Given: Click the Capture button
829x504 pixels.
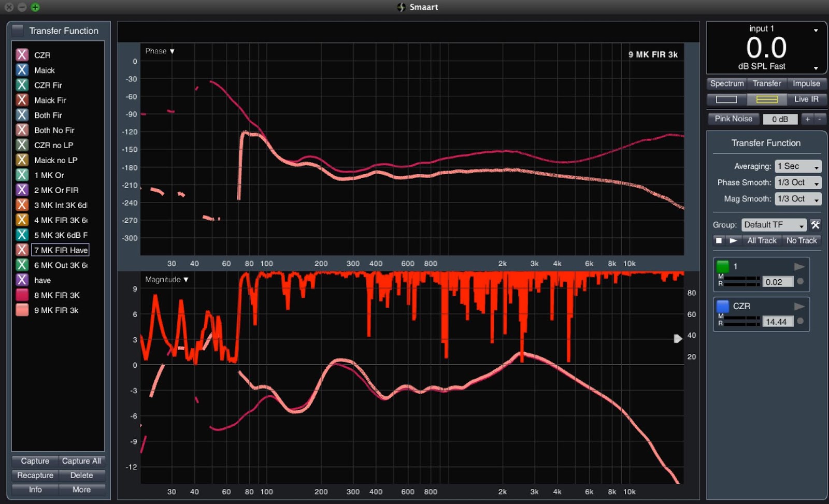Looking at the screenshot, I should 35,461.
